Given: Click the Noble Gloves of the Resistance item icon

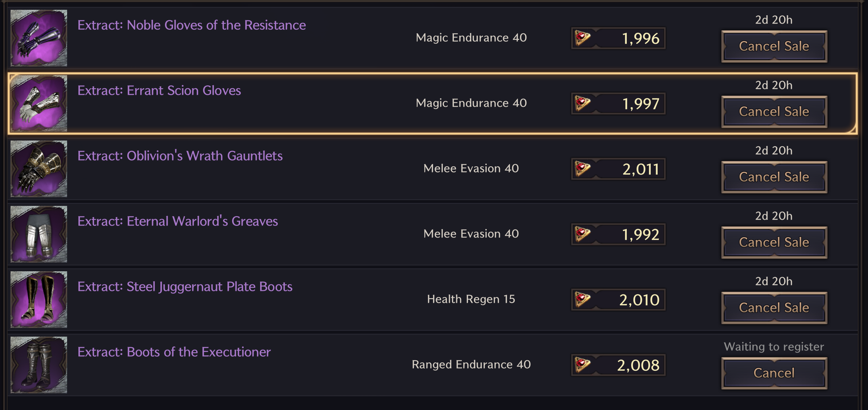Looking at the screenshot, I should tap(39, 38).
